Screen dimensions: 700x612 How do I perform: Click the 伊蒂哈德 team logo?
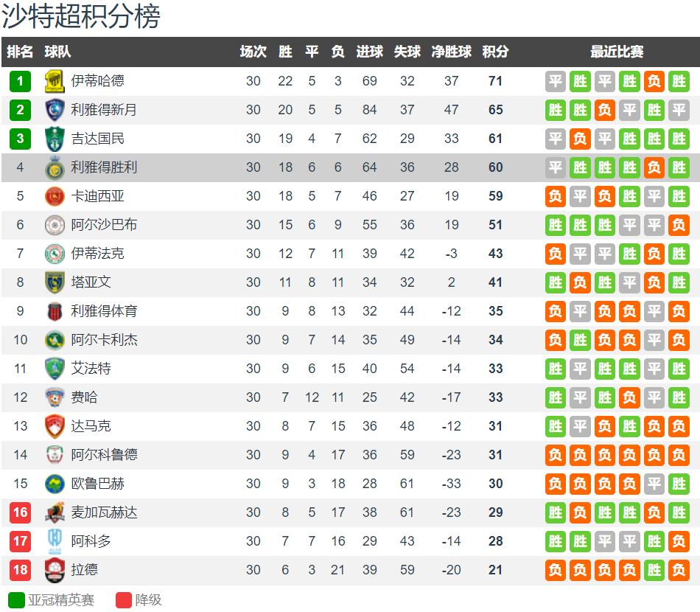[x=55, y=81]
